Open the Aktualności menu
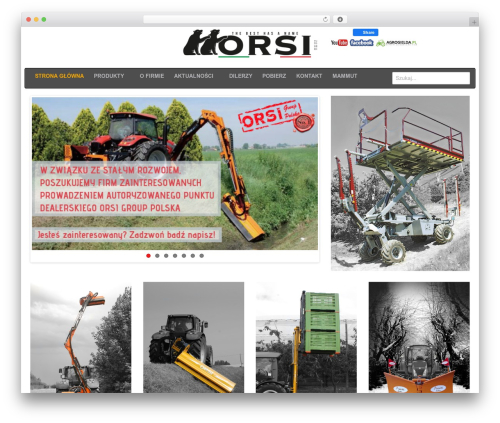 [x=193, y=76]
